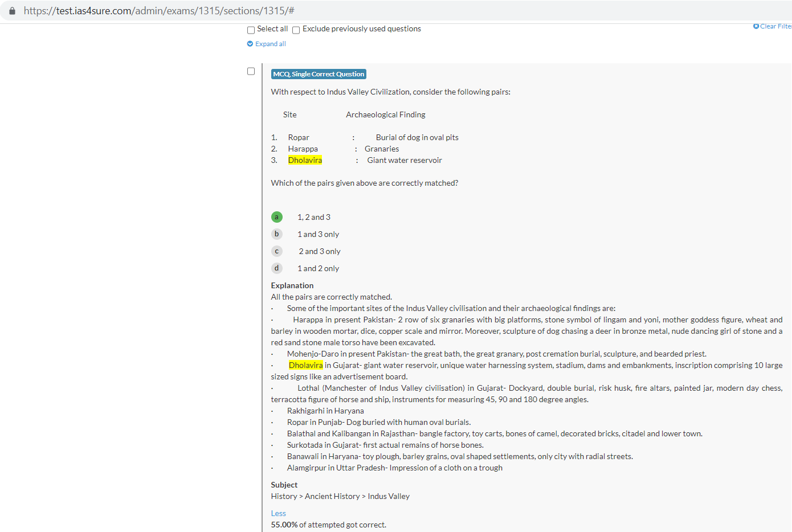The height and width of the screenshot is (532, 792).
Task: Check the question selection checkbox
Action: (251, 71)
